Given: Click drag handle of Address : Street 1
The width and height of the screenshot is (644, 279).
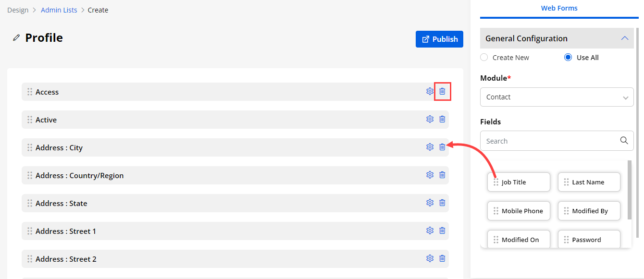Looking at the screenshot, I should (x=30, y=231).
